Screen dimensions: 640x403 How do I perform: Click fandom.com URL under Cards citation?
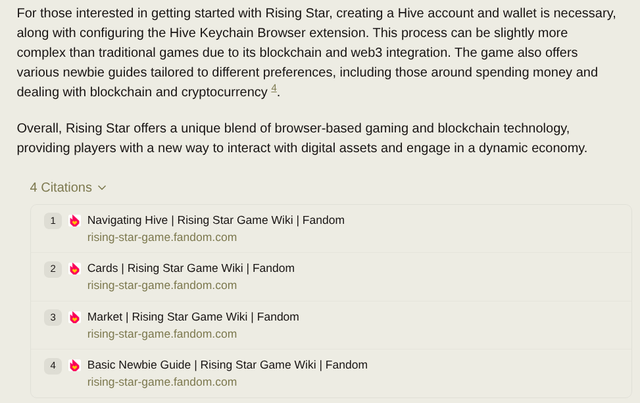click(x=162, y=285)
